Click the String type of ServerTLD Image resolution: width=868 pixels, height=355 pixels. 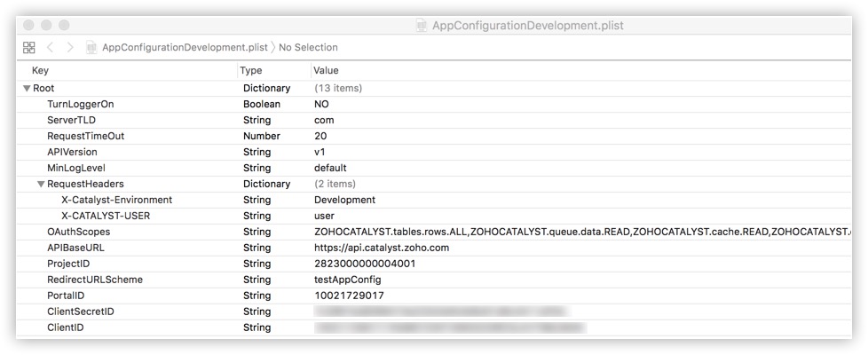257,121
